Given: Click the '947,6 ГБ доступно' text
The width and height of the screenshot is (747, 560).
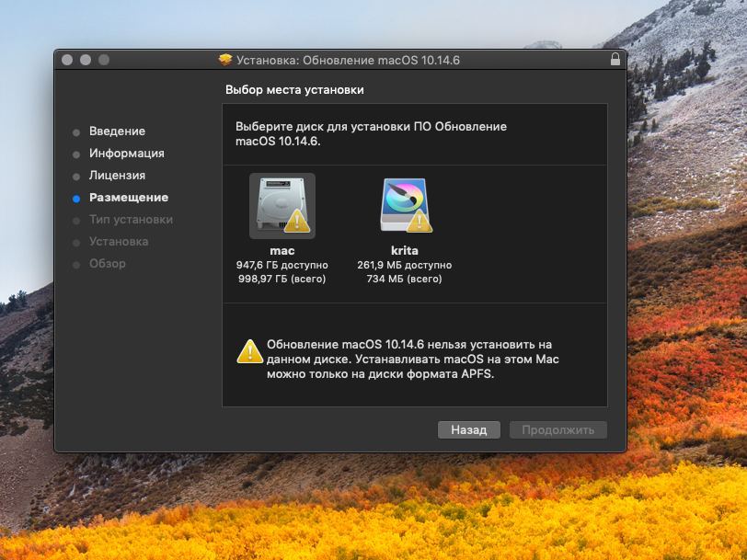Looking at the screenshot, I should pos(282,265).
